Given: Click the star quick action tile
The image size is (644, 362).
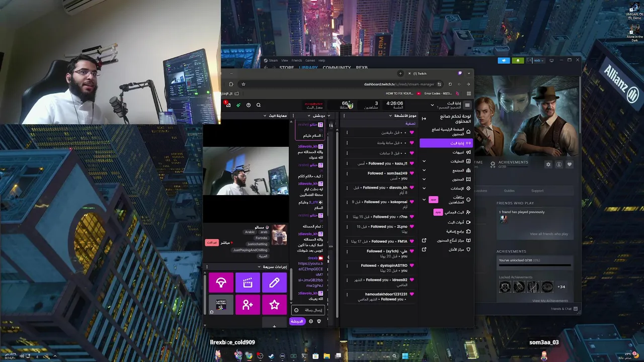Looking at the screenshot, I should coord(274,305).
